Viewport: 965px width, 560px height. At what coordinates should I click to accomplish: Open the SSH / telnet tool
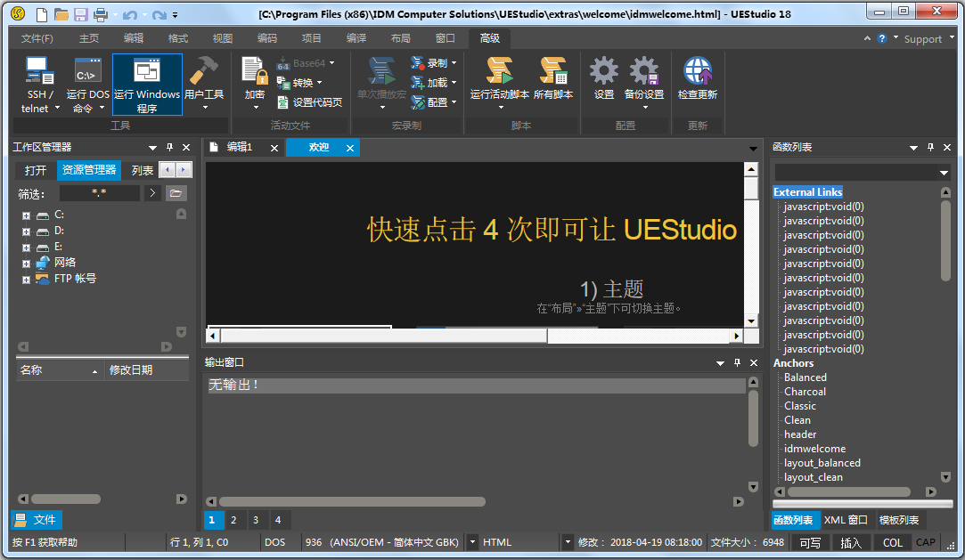pos(37,73)
